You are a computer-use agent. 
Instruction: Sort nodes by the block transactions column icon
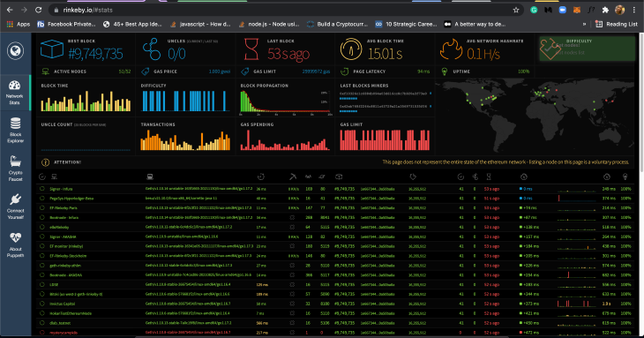tap(461, 177)
